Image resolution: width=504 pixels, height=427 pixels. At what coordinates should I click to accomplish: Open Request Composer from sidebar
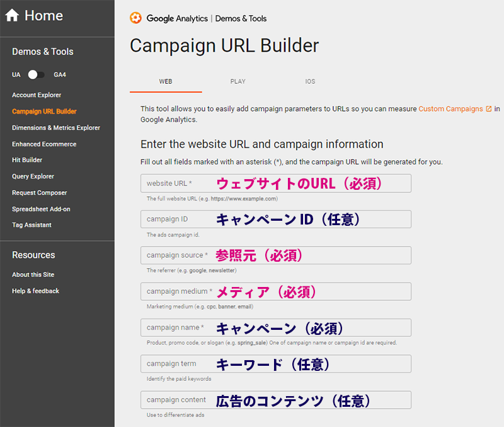point(40,193)
